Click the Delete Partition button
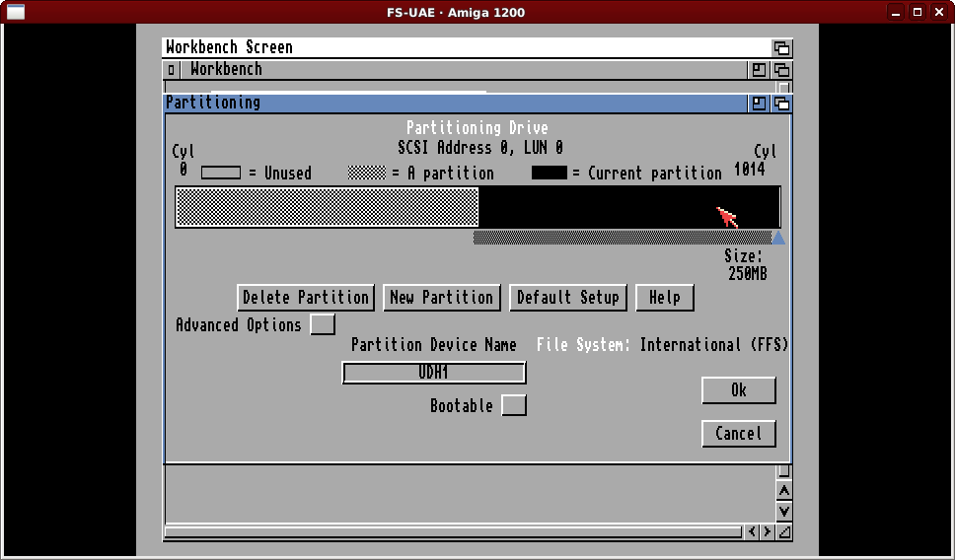 306,298
